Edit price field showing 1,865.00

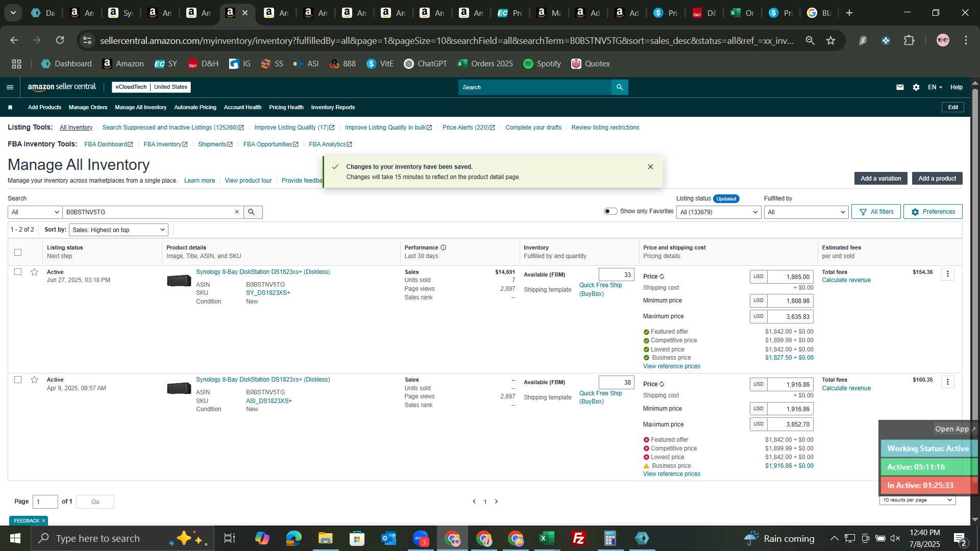coord(790,277)
